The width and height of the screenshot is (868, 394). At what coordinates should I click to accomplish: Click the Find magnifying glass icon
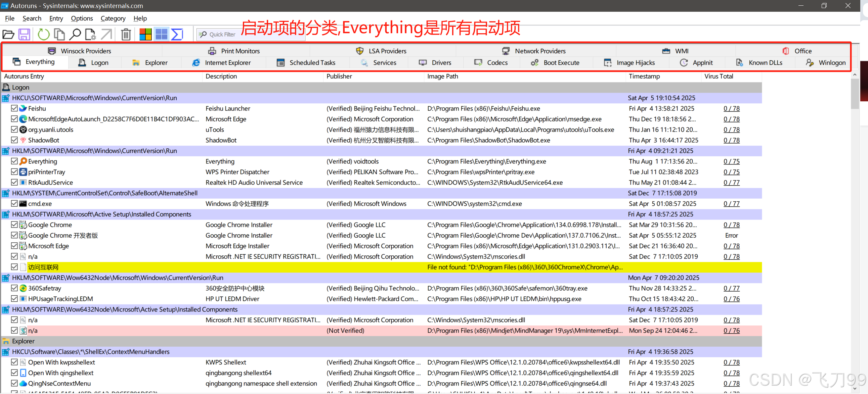pyautogui.click(x=75, y=34)
